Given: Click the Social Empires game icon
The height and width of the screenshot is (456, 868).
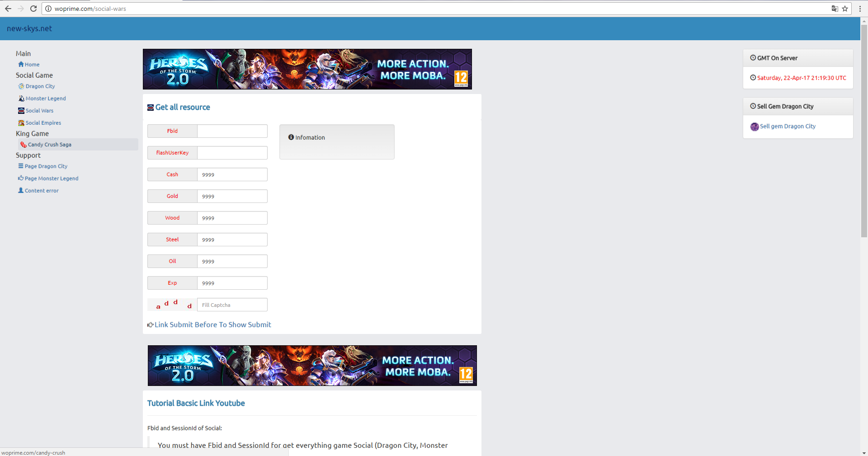Looking at the screenshot, I should pos(21,123).
